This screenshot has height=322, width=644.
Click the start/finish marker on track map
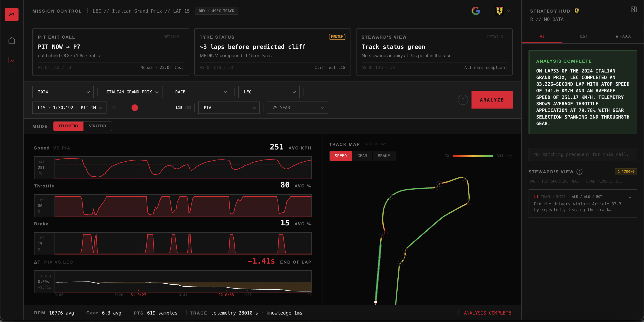pos(375,302)
